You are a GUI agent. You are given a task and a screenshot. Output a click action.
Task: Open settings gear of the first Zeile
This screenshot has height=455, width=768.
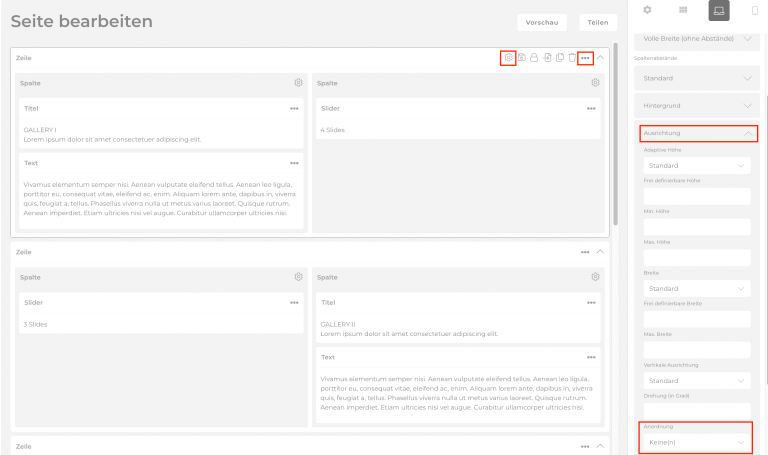[x=509, y=58]
